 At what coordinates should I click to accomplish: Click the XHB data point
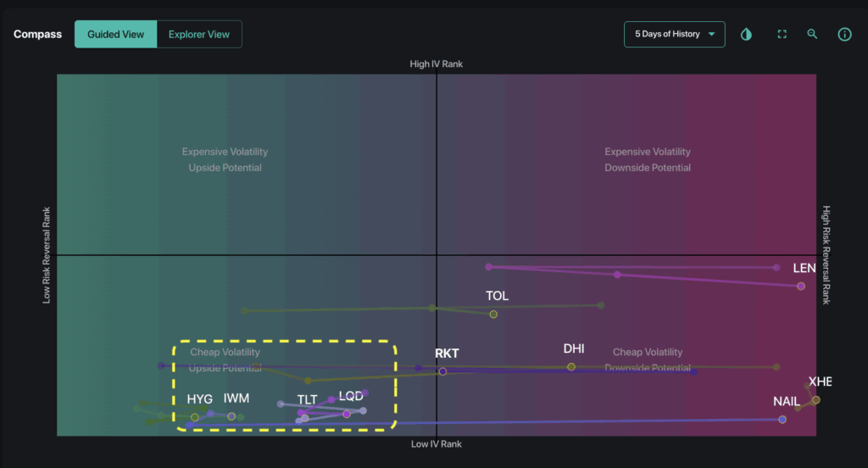816,399
